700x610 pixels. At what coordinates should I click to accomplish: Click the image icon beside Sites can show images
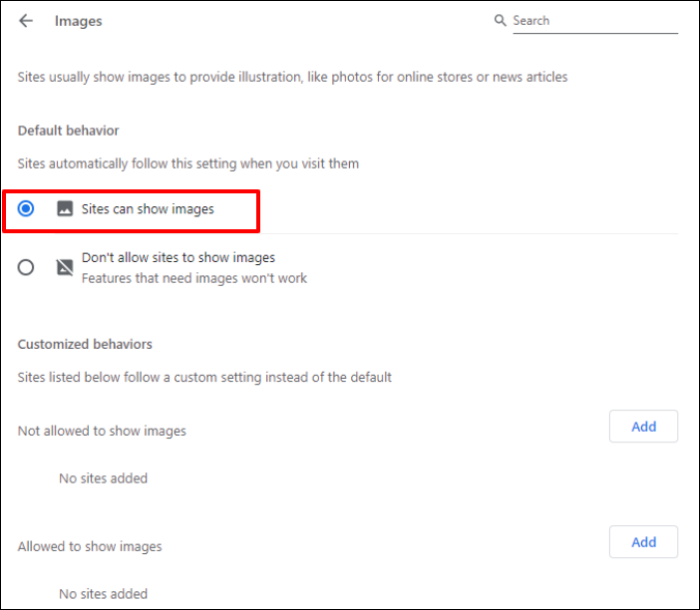point(65,209)
